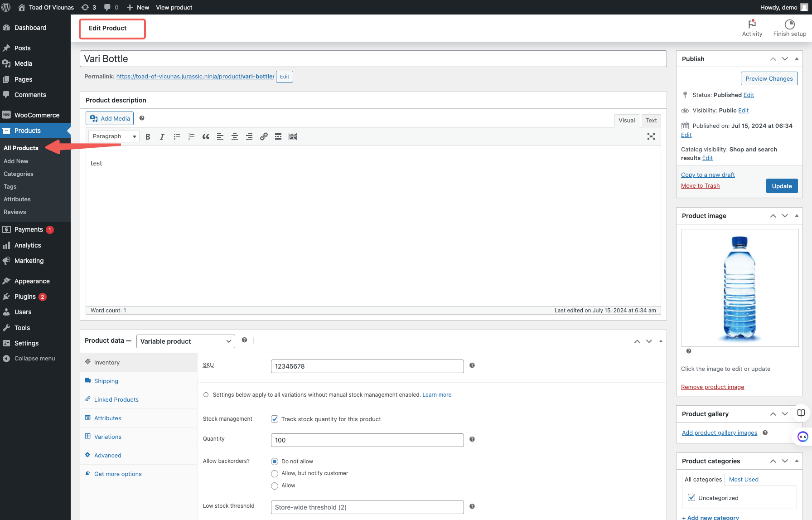
Task: Select 'Allow, but notify customer' backorder option
Action: (275, 474)
